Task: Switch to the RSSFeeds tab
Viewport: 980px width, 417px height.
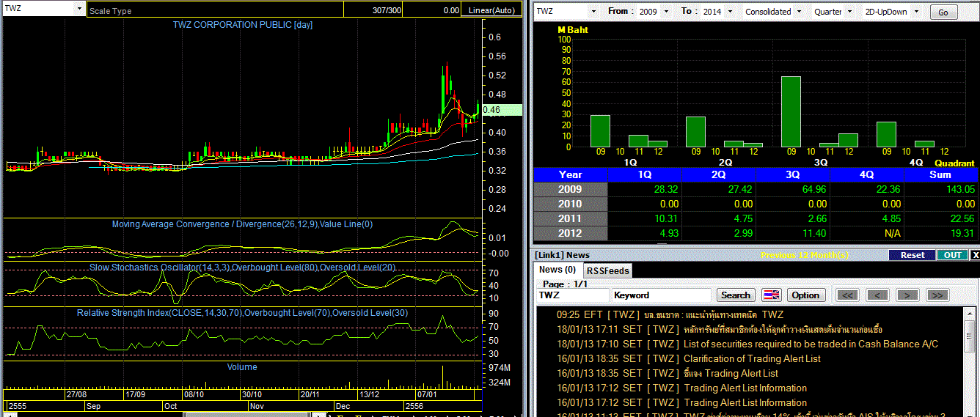Action: coord(608,270)
